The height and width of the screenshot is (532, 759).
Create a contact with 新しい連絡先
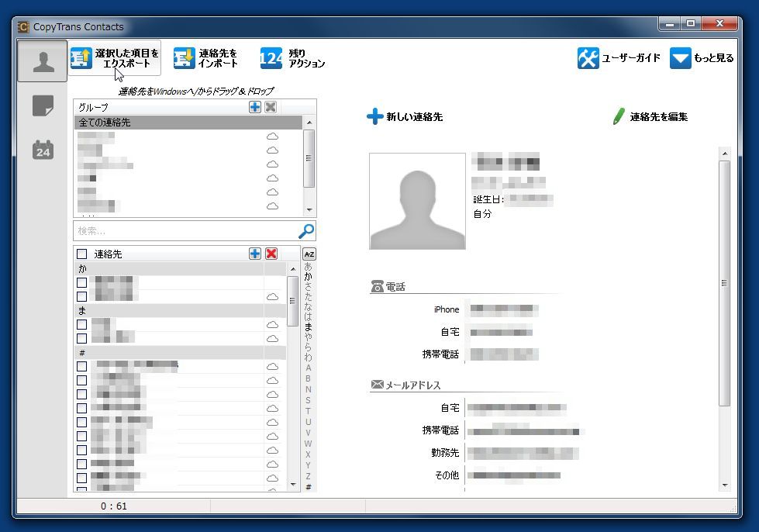click(x=405, y=116)
